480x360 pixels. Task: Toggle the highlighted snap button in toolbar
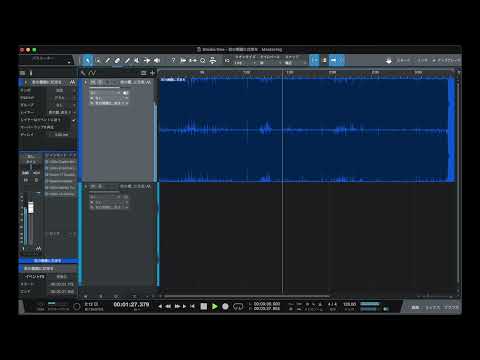click(314, 60)
